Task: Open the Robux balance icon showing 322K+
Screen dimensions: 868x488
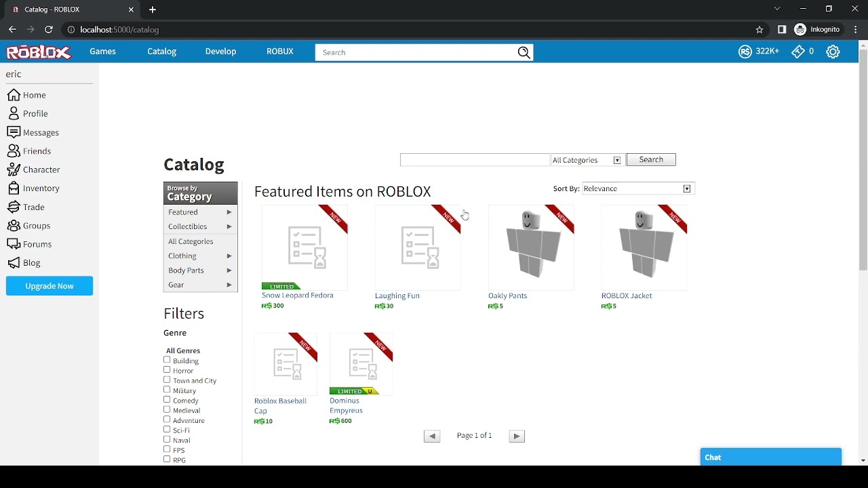Action: (745, 52)
